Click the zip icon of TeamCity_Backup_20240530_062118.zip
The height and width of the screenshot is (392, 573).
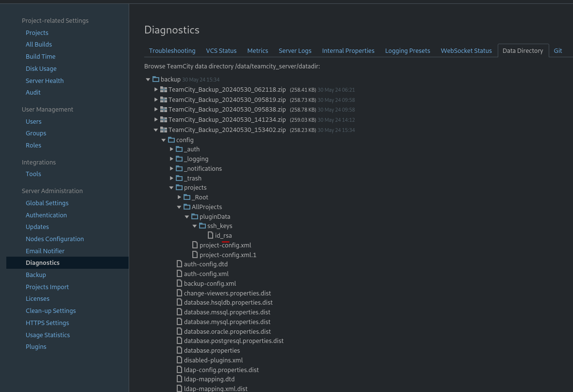164,89
